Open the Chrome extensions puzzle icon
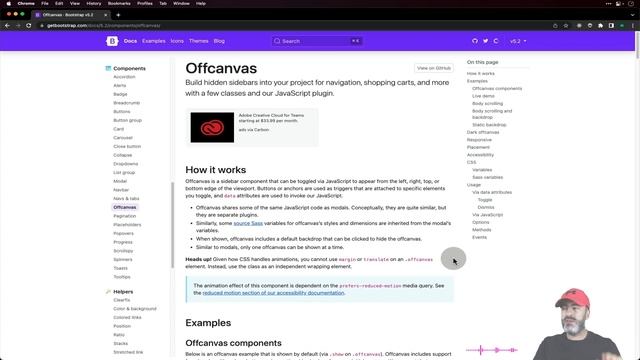Screen dimensions: 640x360 [600, 26]
